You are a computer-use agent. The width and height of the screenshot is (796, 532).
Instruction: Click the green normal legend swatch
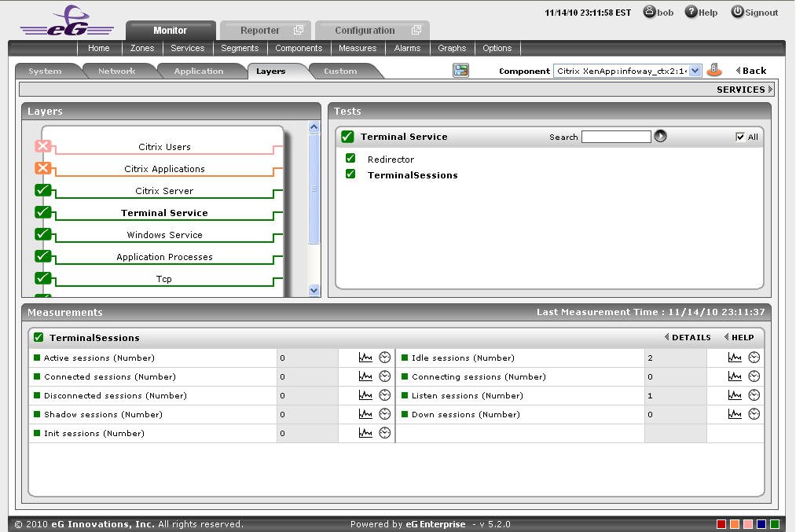coord(775,524)
